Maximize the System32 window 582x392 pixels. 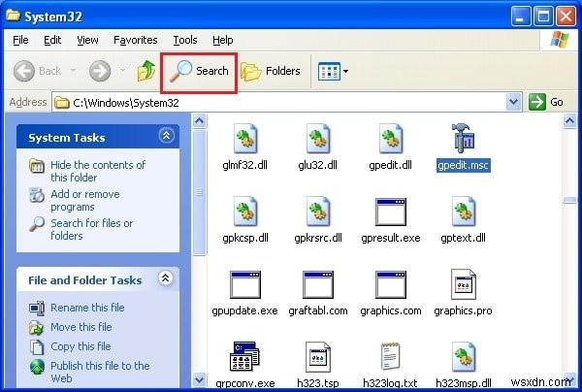point(543,16)
